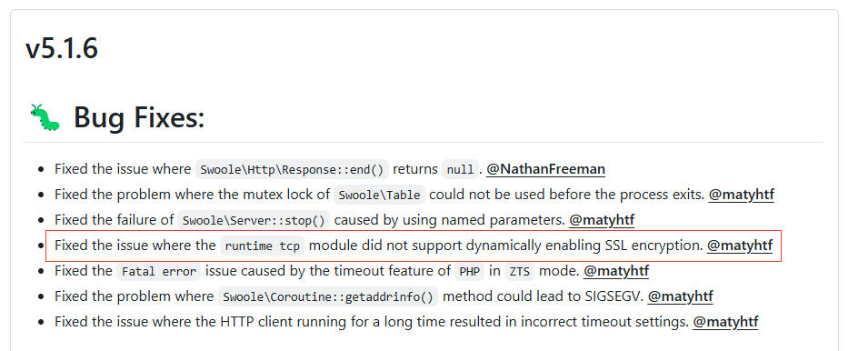Viewport: 868px width, 351px height.
Task: Click the runtime tcp code snippet
Action: click(x=263, y=246)
